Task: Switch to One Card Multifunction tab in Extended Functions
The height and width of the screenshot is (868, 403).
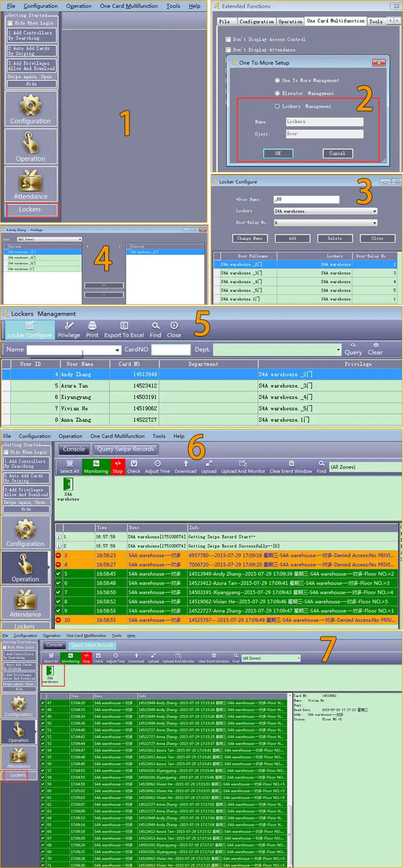Action: pyautogui.click(x=335, y=21)
